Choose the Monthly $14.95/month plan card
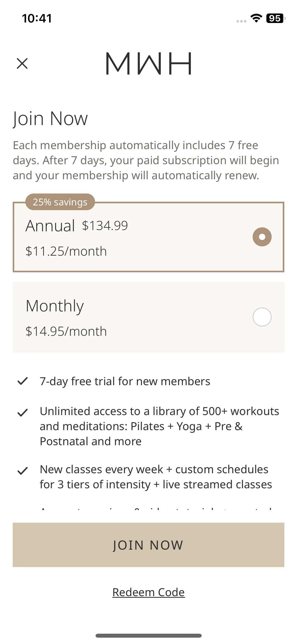The image size is (297, 644). [x=148, y=317]
